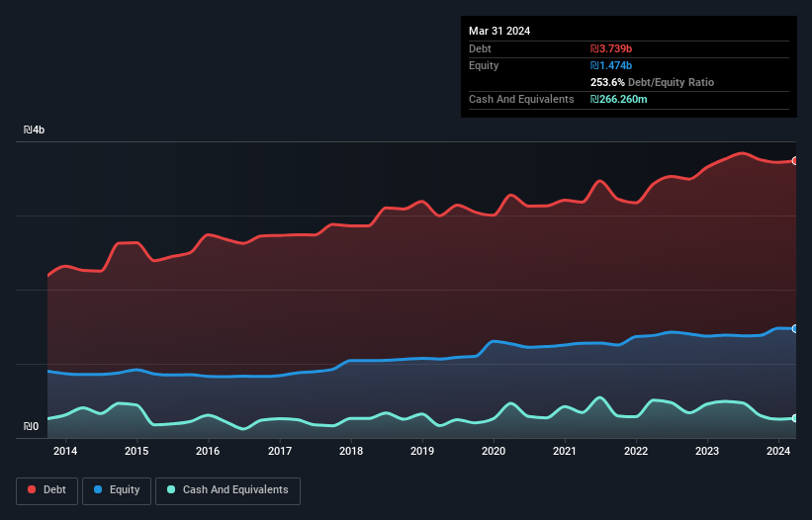
Task: Click the 2014 x-axis label
Action: click(x=65, y=451)
